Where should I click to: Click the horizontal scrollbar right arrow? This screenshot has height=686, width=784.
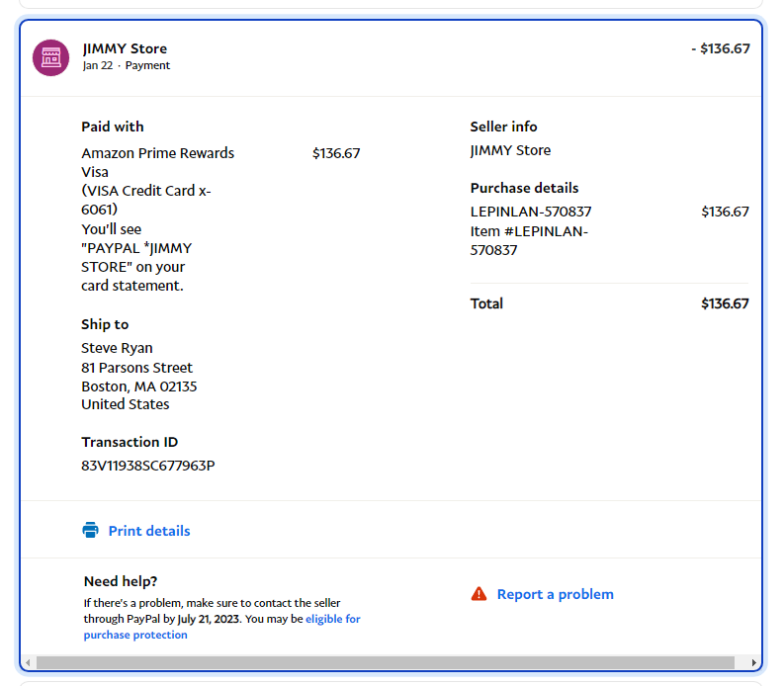pyautogui.click(x=753, y=662)
